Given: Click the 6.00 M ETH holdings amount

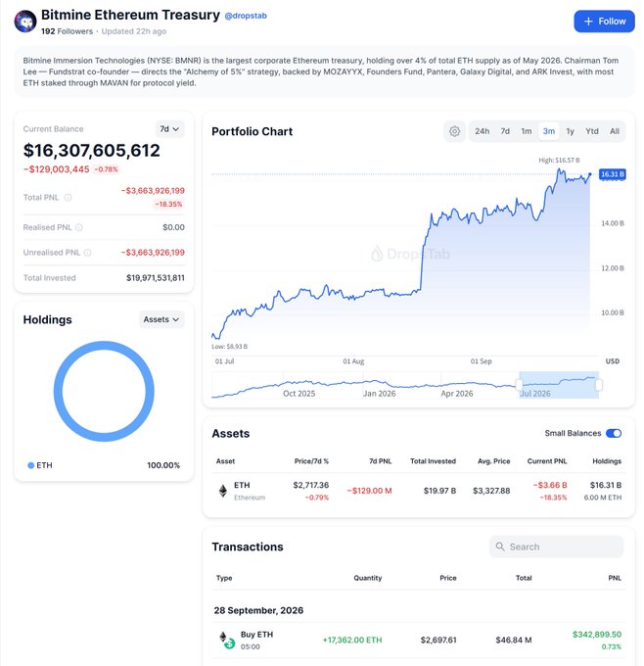Looking at the screenshot, I should [602, 498].
